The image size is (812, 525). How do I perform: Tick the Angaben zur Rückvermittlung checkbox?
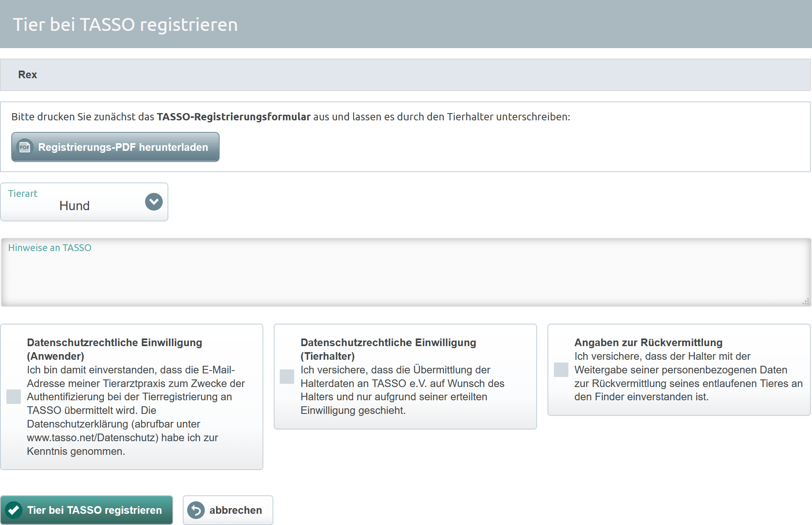tap(561, 370)
